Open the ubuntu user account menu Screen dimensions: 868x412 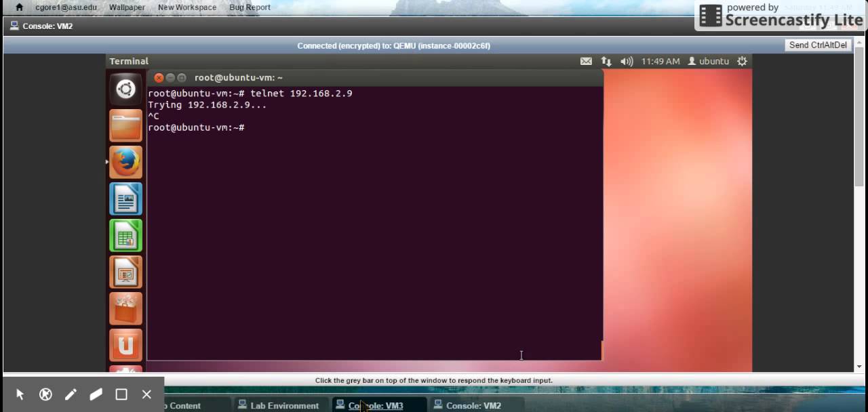[708, 61]
